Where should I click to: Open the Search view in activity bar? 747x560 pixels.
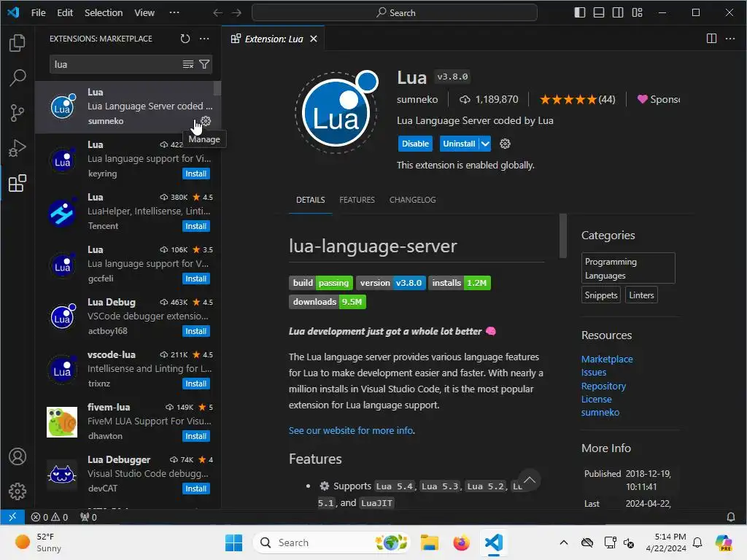pos(18,77)
